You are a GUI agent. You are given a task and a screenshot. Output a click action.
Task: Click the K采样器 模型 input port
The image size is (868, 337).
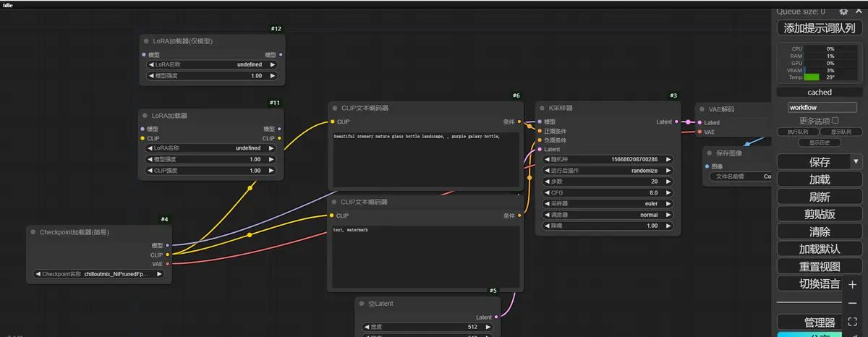(x=540, y=122)
